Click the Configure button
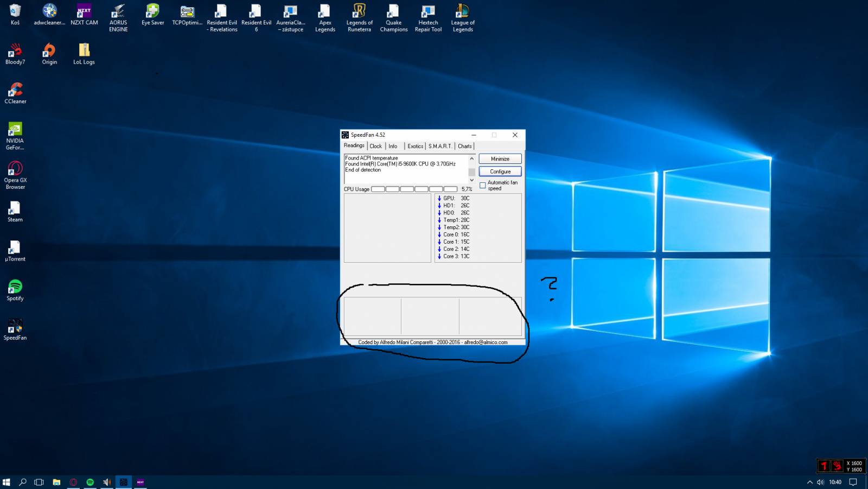The width and height of the screenshot is (868, 489). pyautogui.click(x=500, y=172)
